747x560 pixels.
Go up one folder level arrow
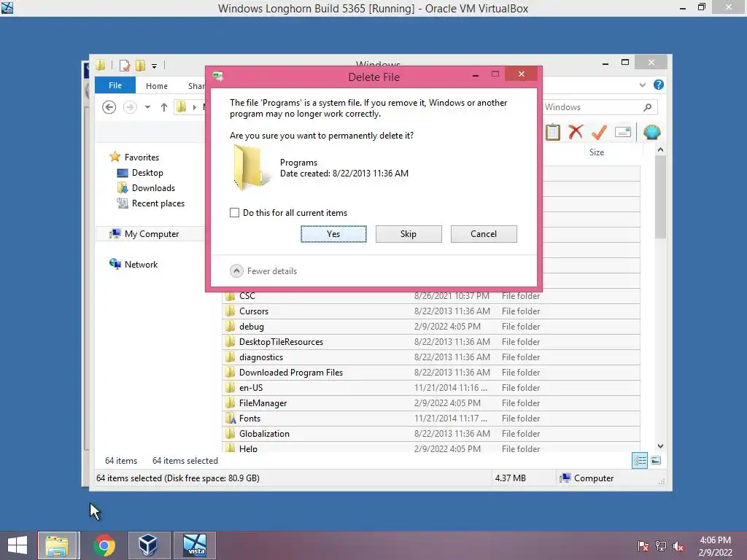click(164, 107)
